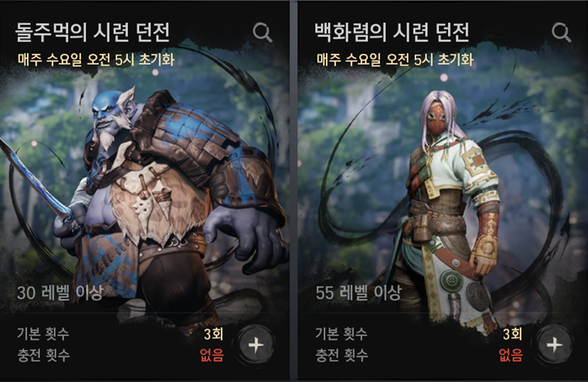The height and width of the screenshot is (382, 588).
Task: Click 충전 횟수 label on 돌주먹 card
Action: (x=44, y=355)
